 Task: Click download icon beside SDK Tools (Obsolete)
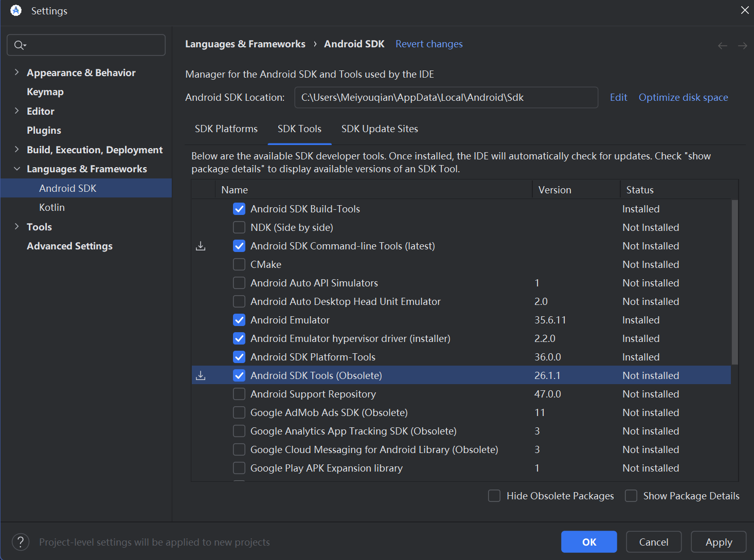[201, 376]
